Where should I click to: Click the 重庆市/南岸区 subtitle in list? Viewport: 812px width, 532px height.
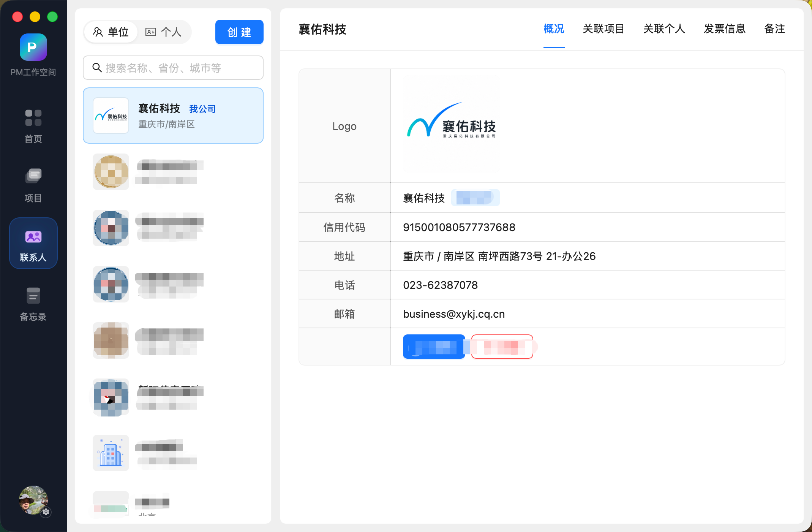pos(166,125)
